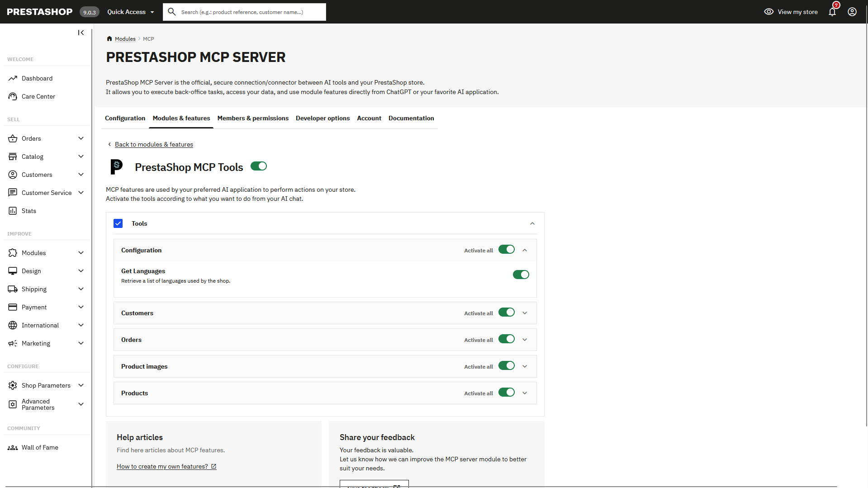Open the user profile icon
Viewport: 868px width, 488px height.
pyautogui.click(x=852, y=12)
